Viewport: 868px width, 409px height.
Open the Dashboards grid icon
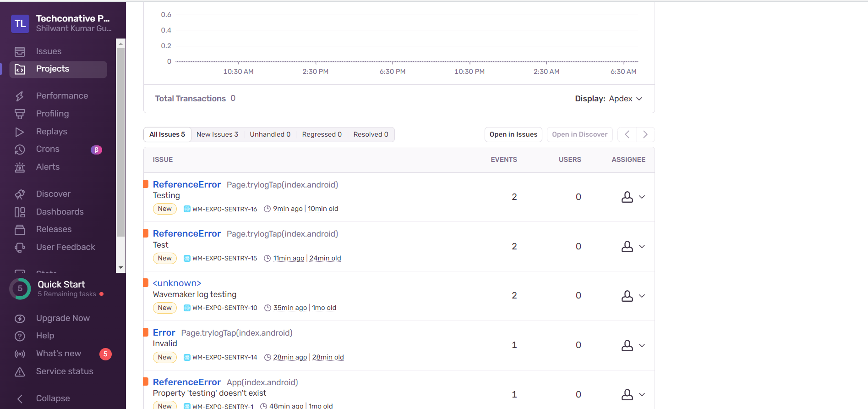[20, 212]
